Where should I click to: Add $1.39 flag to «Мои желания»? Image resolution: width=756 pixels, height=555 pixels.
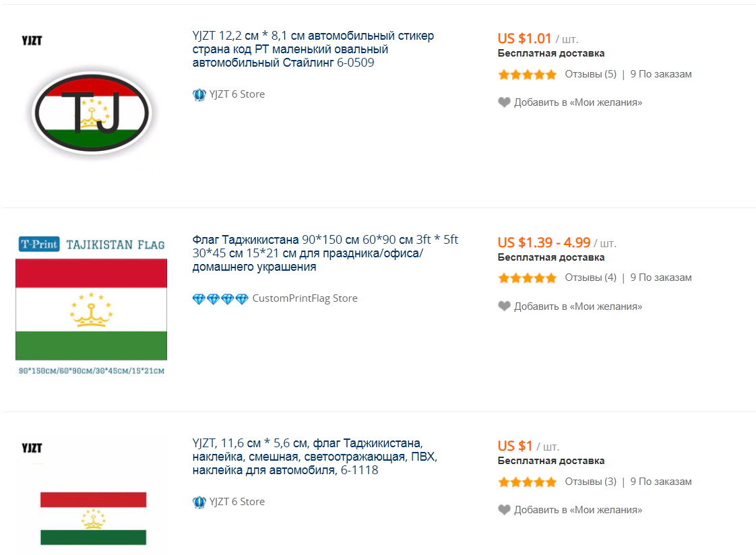[577, 306]
